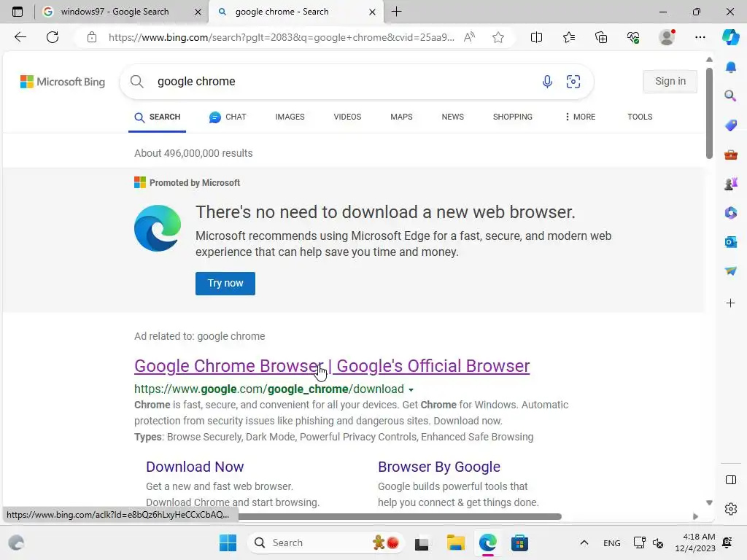Click the browser address bar URL
Viewport: 747px width, 560px height.
click(x=281, y=37)
